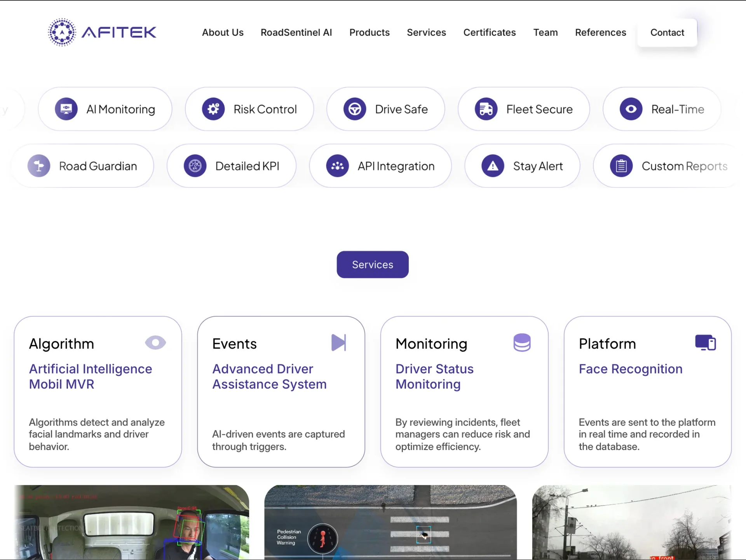This screenshot has height=560, width=746.
Task: Click the Real-Time eye icon
Action: (x=631, y=109)
